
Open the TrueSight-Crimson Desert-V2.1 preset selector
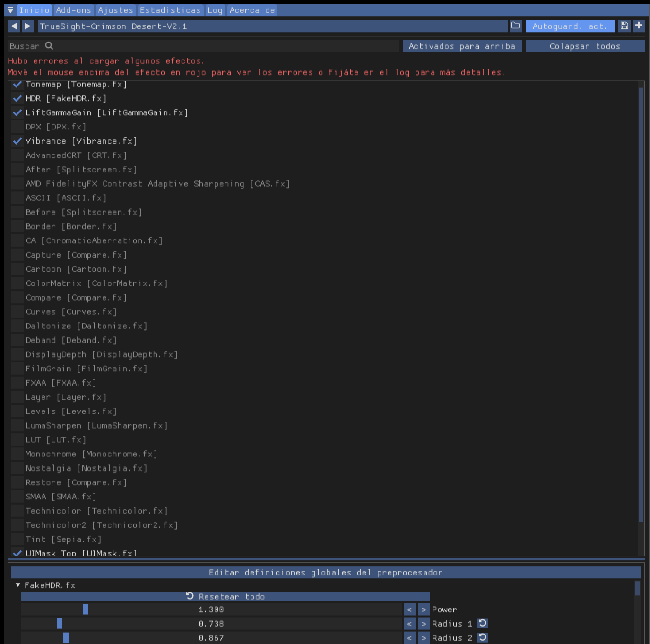click(x=272, y=26)
